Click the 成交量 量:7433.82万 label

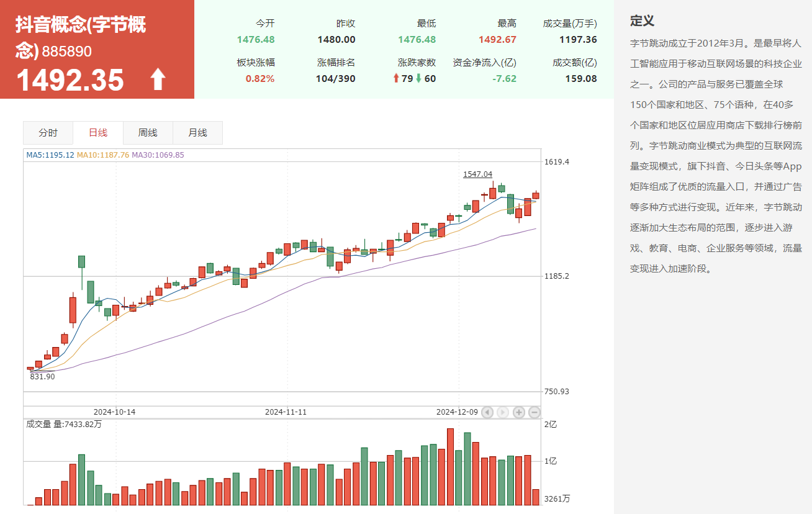pos(64,425)
